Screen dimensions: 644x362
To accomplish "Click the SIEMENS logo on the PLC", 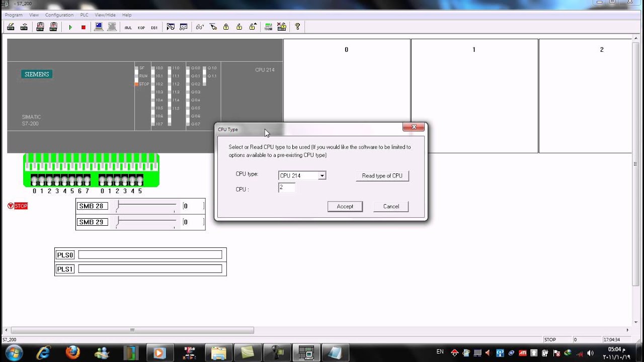I will [37, 74].
